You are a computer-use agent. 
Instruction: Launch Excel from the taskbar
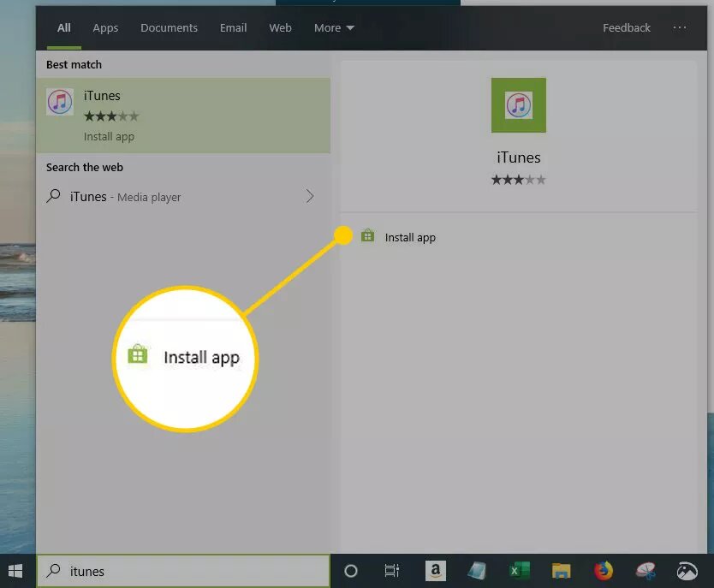tap(519, 570)
